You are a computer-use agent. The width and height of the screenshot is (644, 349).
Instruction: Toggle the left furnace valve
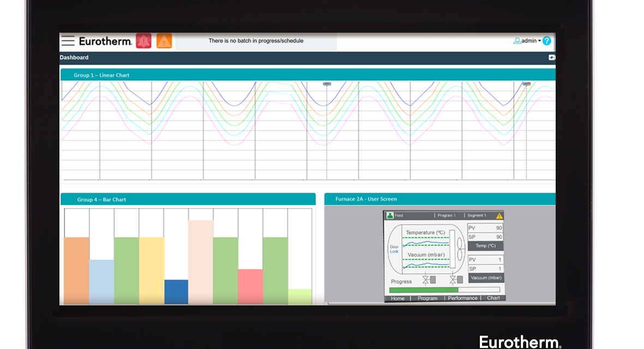(x=425, y=279)
